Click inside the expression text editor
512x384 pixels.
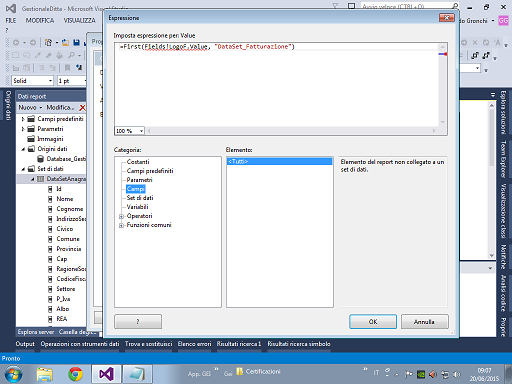click(x=276, y=85)
